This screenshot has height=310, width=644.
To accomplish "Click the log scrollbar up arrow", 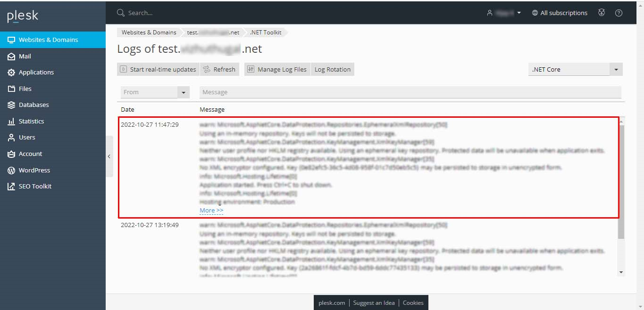I will [x=621, y=122].
